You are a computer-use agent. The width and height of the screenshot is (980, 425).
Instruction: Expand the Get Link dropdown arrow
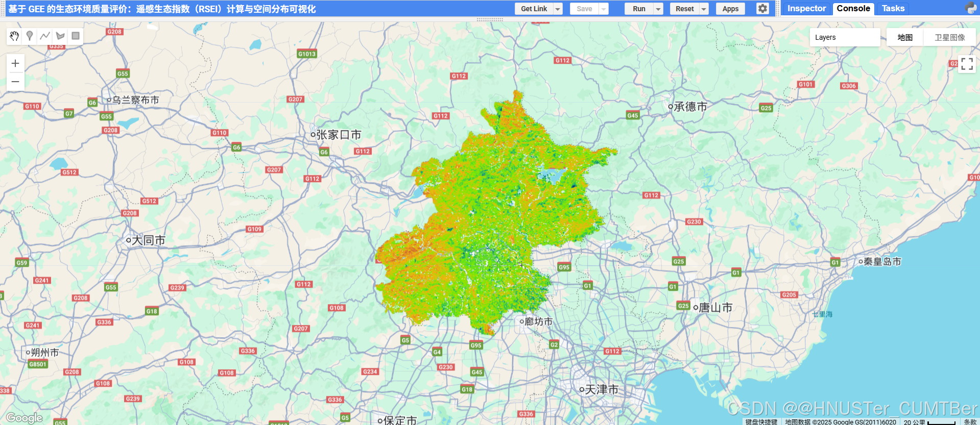[558, 9]
